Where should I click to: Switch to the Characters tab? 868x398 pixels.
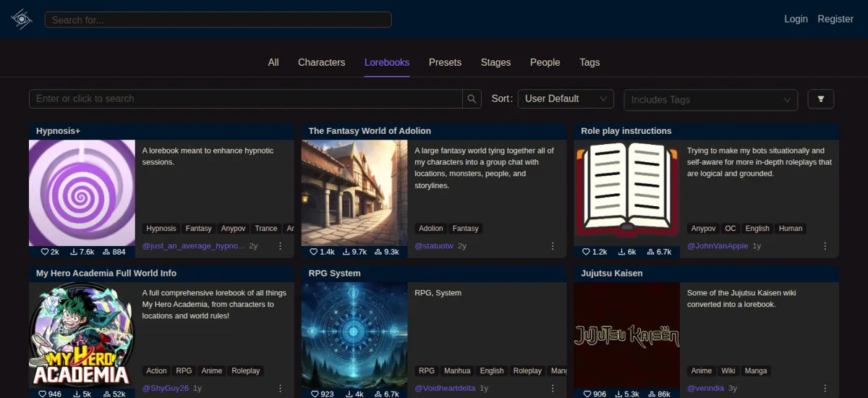click(x=321, y=62)
